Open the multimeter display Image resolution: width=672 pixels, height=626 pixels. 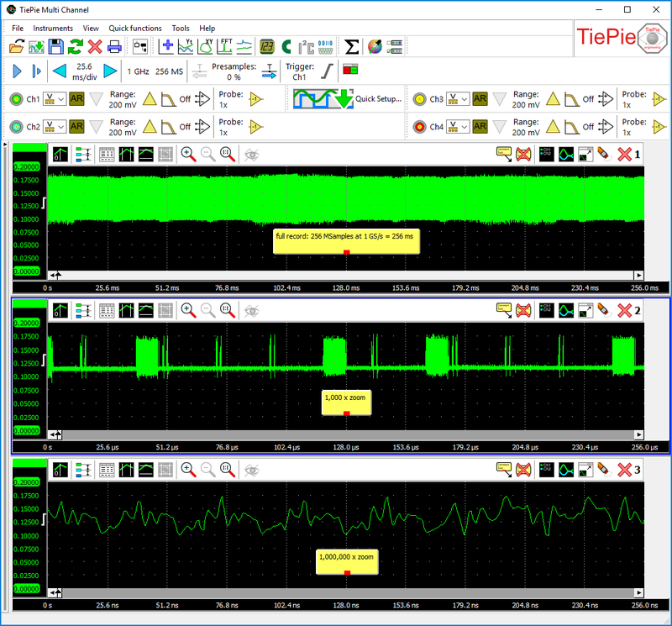pyautogui.click(x=265, y=47)
